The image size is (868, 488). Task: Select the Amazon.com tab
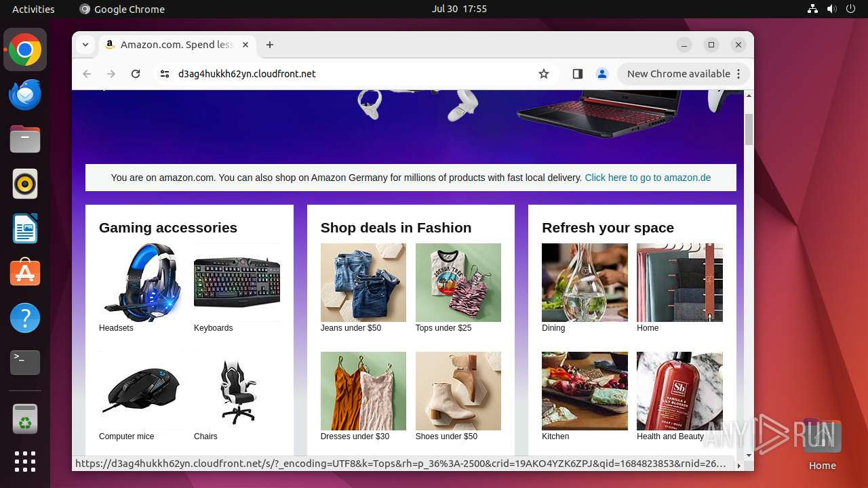176,45
